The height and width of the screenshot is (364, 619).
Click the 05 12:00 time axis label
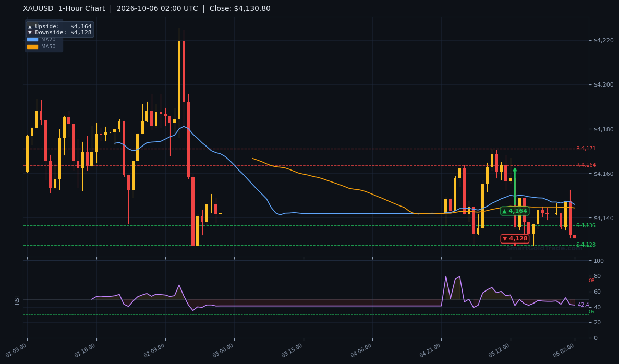pyautogui.click(x=500, y=350)
